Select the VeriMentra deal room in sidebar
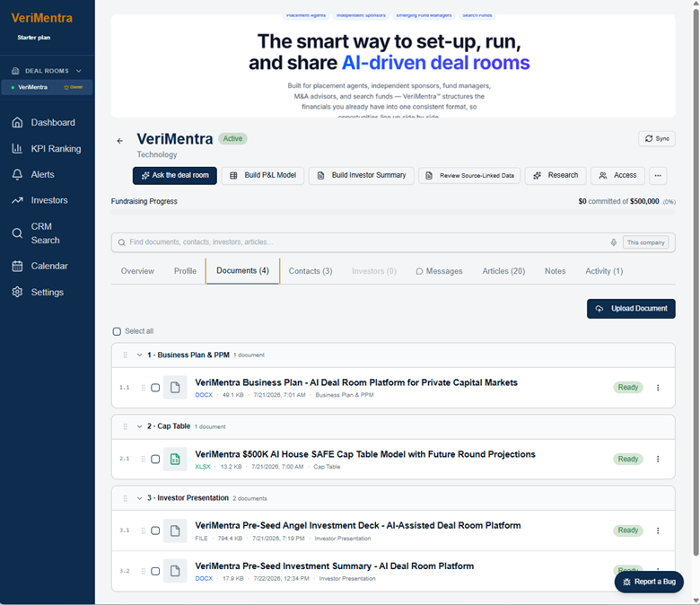This screenshot has height=605, width=700. tap(47, 87)
